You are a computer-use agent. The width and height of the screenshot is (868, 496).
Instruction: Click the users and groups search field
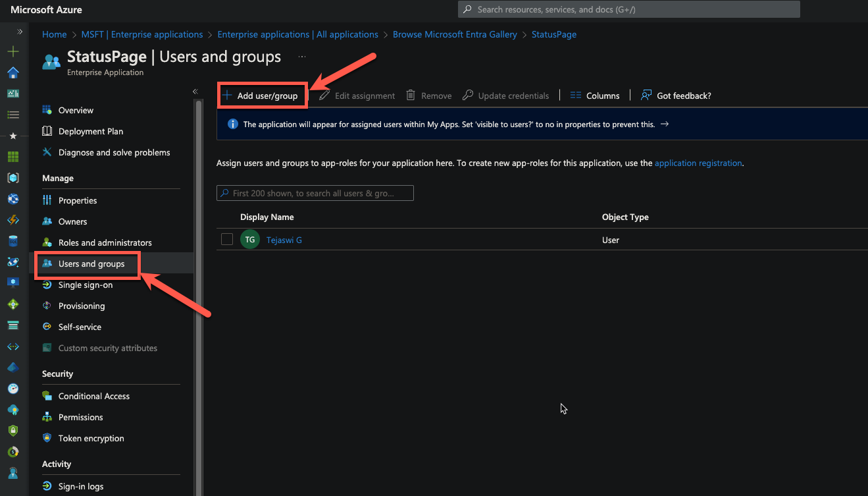315,192
